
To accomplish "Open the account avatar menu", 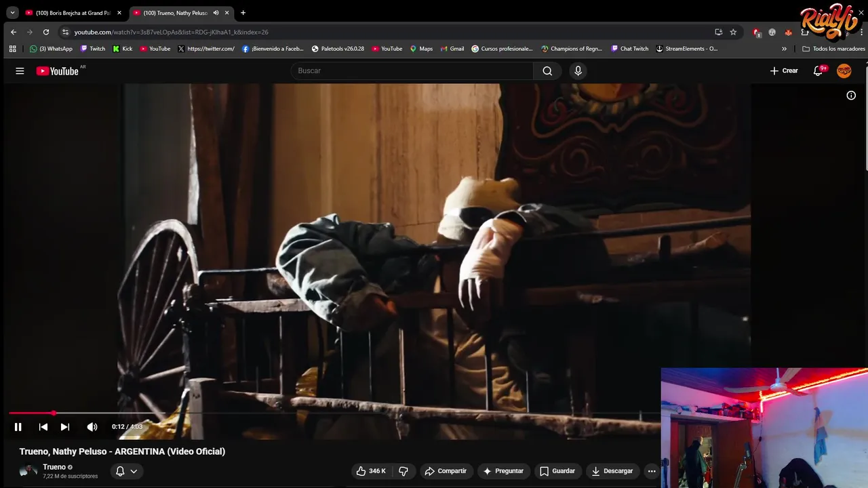I will (x=844, y=70).
